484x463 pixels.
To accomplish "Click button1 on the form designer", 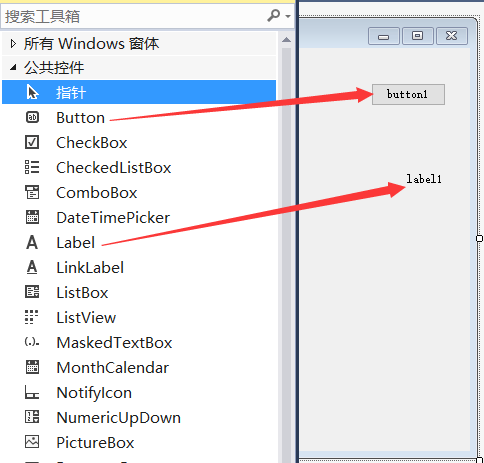I will pyautogui.click(x=408, y=94).
